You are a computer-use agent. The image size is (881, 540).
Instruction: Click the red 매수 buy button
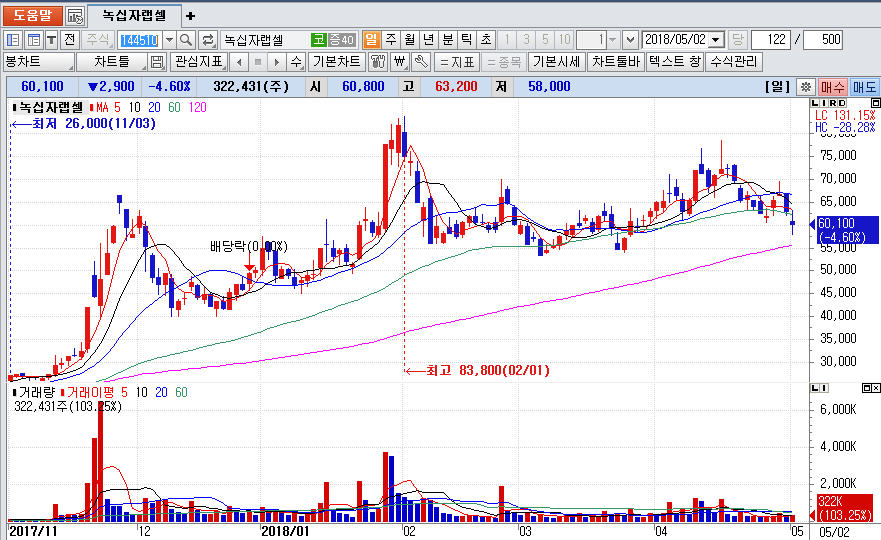[x=833, y=87]
